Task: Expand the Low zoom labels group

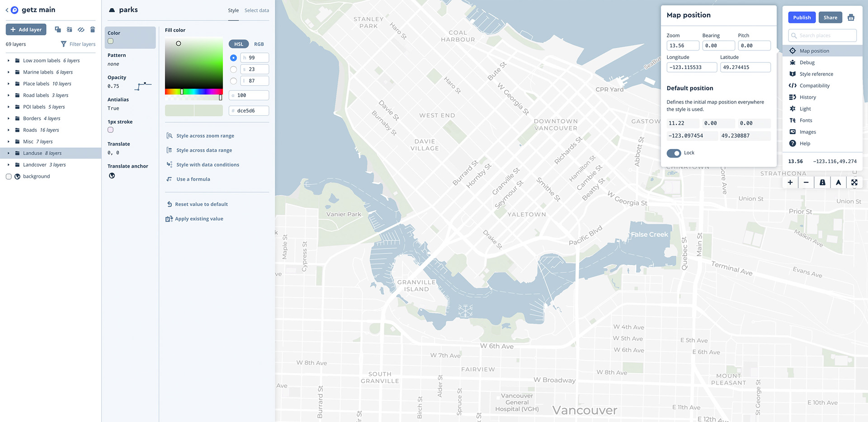Action: coord(8,61)
